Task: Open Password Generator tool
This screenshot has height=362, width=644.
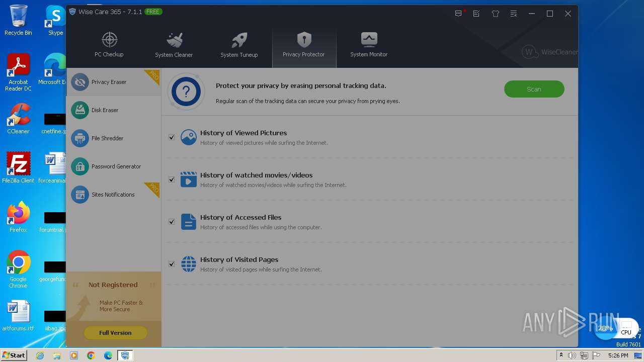Action: [x=113, y=166]
